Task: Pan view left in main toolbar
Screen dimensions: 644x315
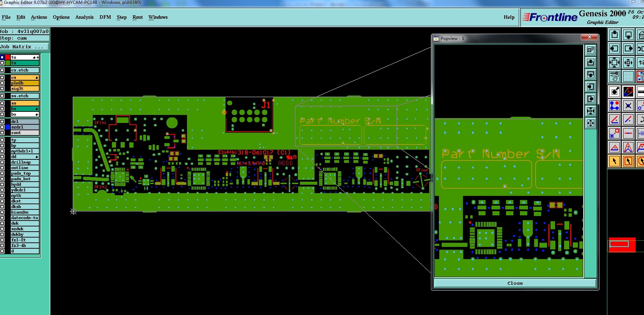Action: [614, 49]
